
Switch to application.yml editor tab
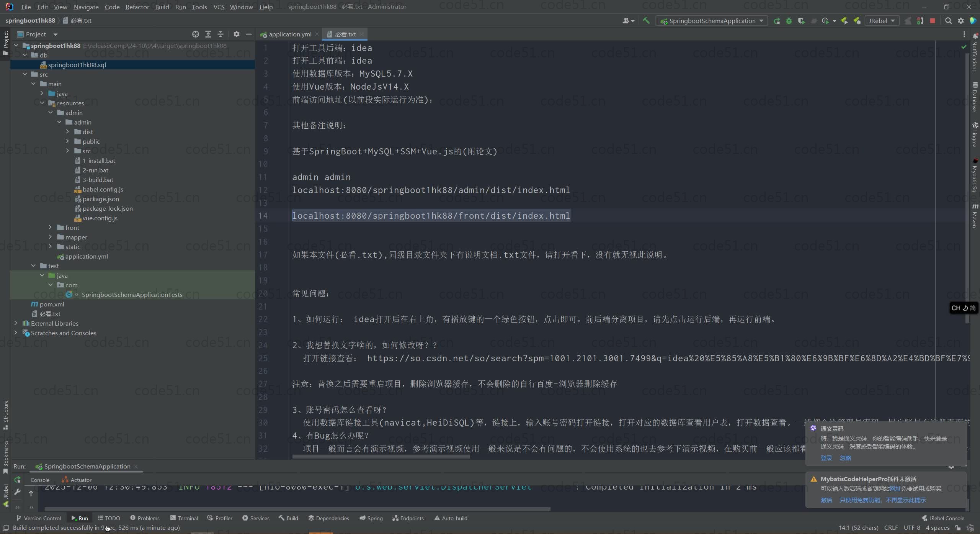tap(290, 34)
